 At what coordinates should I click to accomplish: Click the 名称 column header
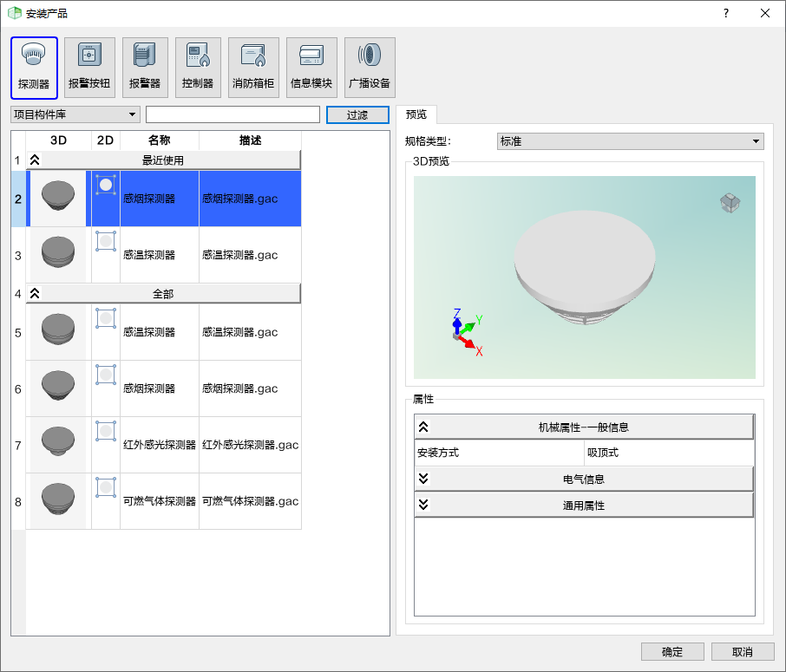160,140
